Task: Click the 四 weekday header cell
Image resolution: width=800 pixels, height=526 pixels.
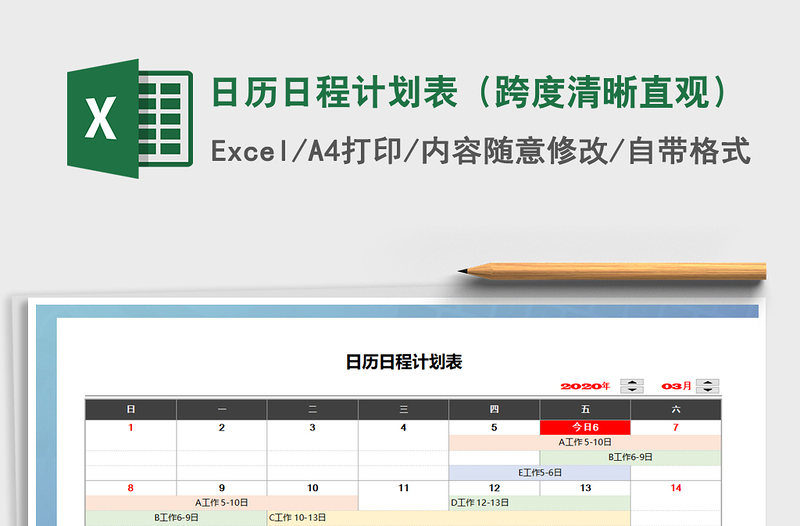Action: tap(494, 410)
